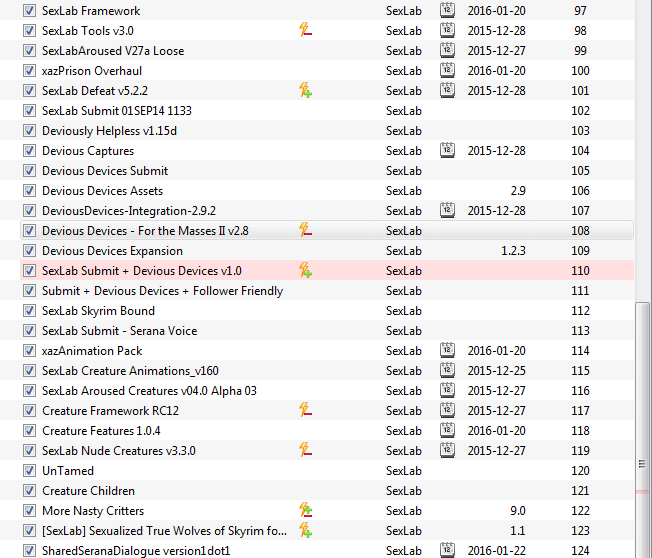Click version 9.0 of More Nasty Critters
Viewport: 652px width, 558px height.
(518, 510)
